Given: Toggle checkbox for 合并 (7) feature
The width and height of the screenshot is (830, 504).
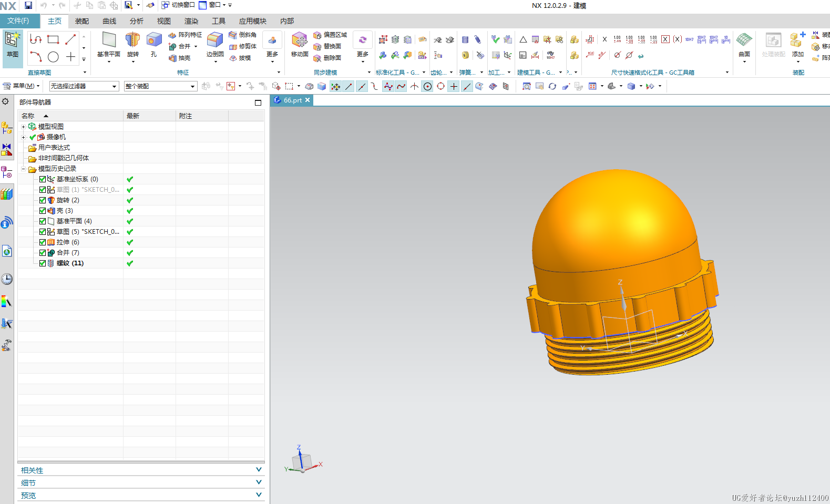Looking at the screenshot, I should [43, 253].
